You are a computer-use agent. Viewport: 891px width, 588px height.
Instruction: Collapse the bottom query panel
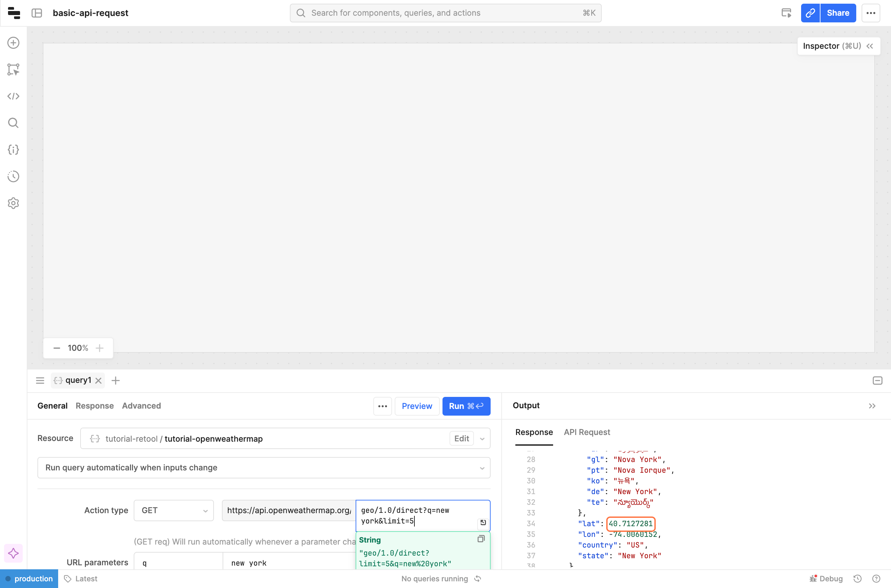coord(877,381)
